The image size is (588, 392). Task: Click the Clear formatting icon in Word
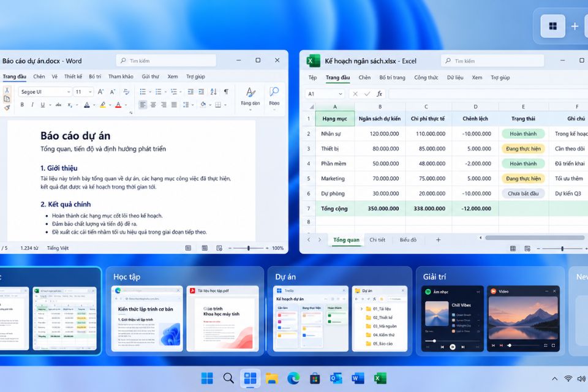(126, 91)
